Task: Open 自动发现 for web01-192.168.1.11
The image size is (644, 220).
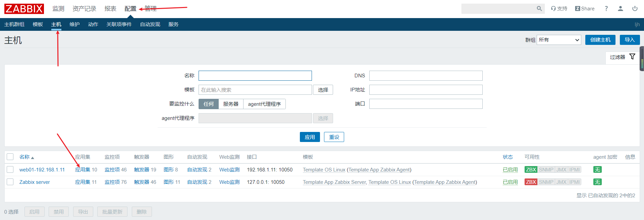Action: [x=197, y=170]
